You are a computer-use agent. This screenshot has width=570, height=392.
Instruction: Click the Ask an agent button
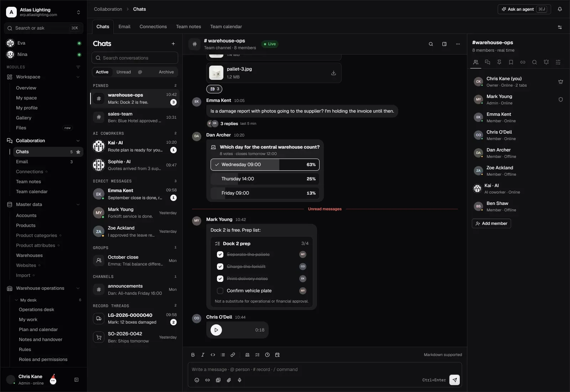[x=524, y=9]
